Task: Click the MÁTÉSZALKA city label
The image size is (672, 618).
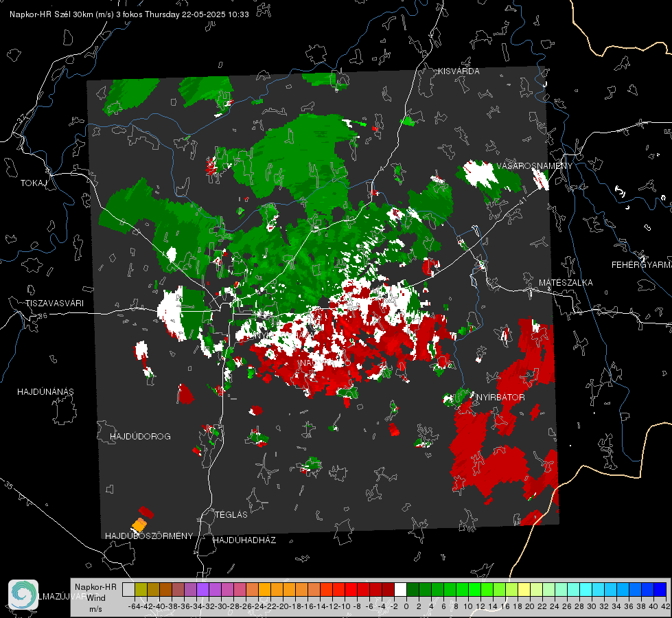Action: point(566,283)
